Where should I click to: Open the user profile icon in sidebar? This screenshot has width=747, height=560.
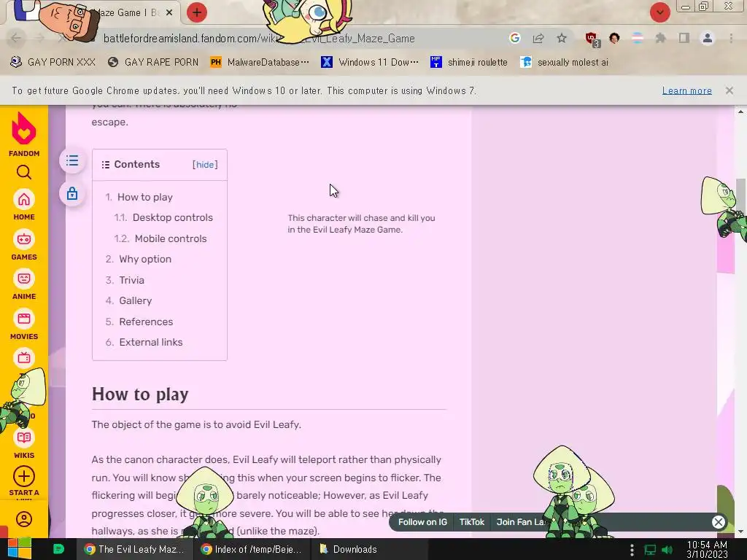click(24, 518)
